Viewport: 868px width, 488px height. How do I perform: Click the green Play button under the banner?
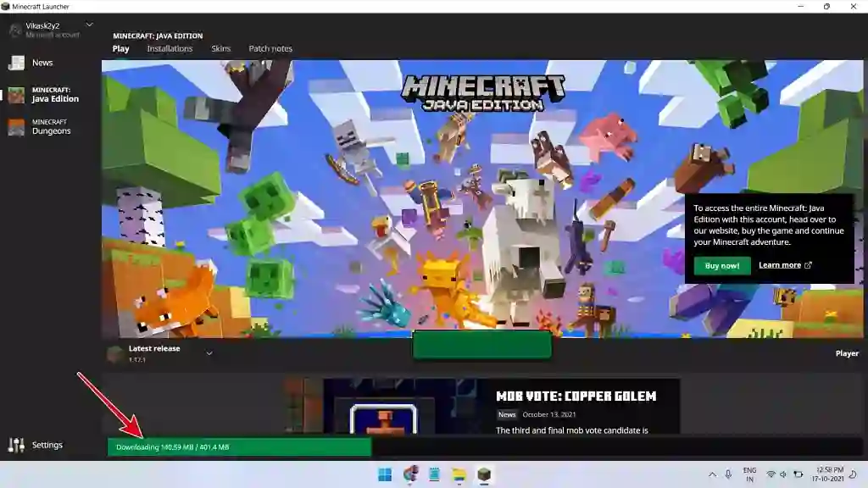[x=481, y=345]
